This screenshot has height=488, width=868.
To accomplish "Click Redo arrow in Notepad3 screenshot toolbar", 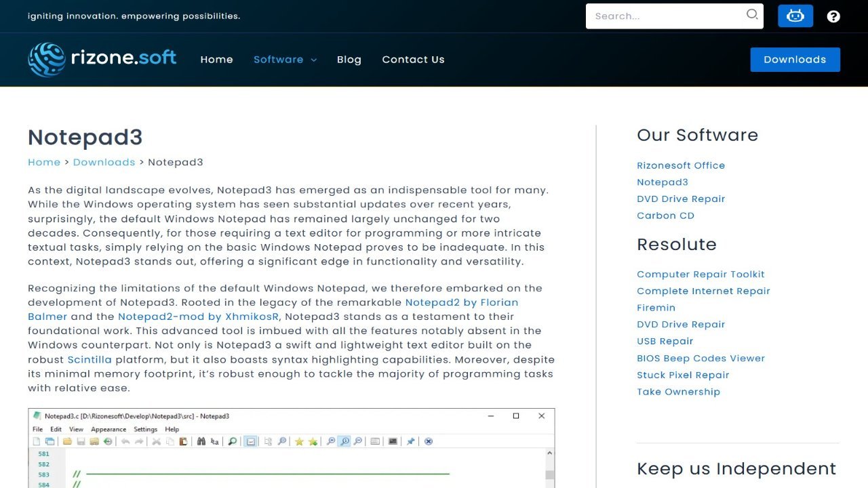I will (139, 441).
